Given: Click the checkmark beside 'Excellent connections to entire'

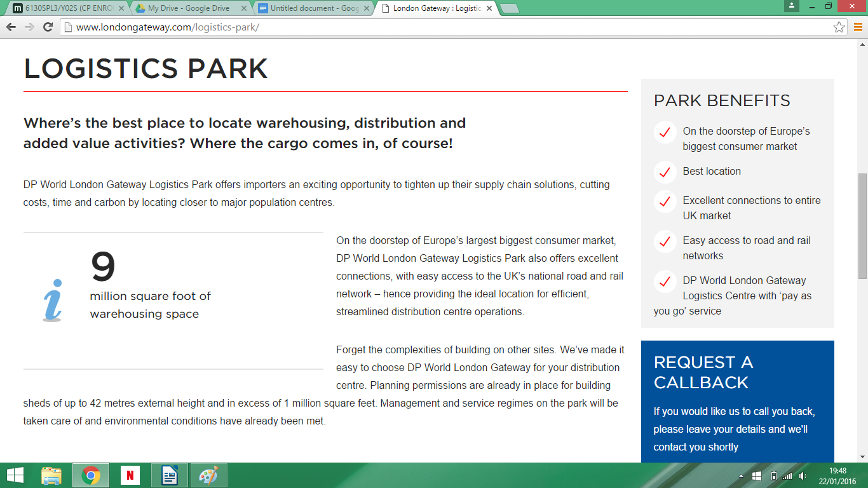Looking at the screenshot, I should pyautogui.click(x=665, y=201).
